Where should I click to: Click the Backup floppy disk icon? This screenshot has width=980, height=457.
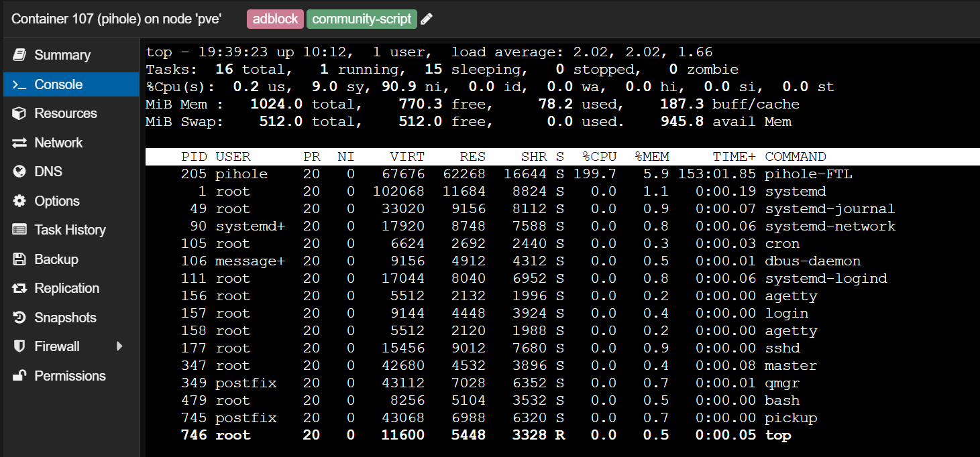[19, 259]
